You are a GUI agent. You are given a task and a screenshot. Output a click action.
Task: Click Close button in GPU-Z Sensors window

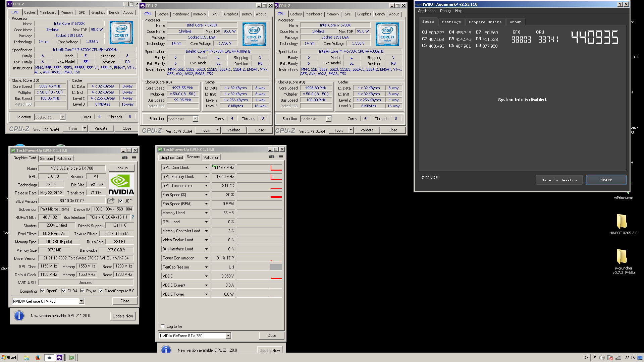[x=272, y=335]
